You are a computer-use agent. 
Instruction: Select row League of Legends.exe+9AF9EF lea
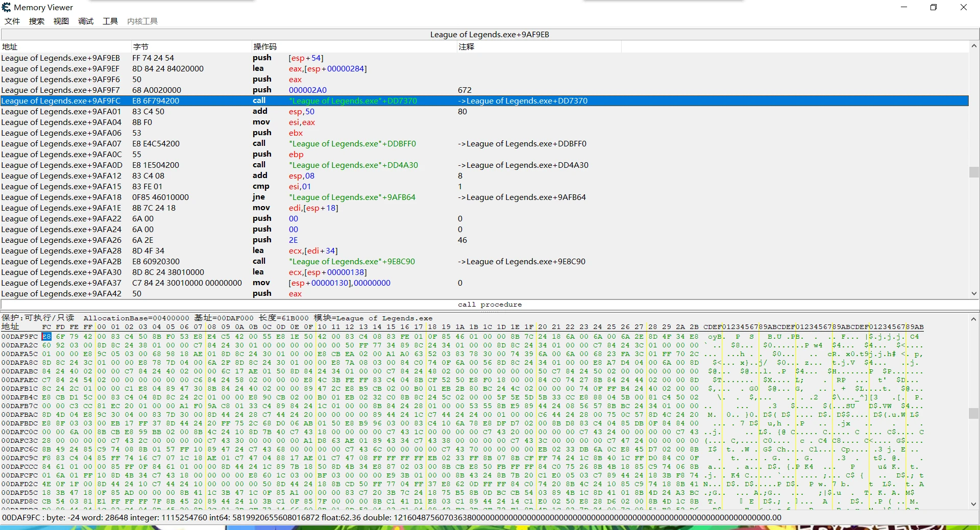[x=484, y=68]
